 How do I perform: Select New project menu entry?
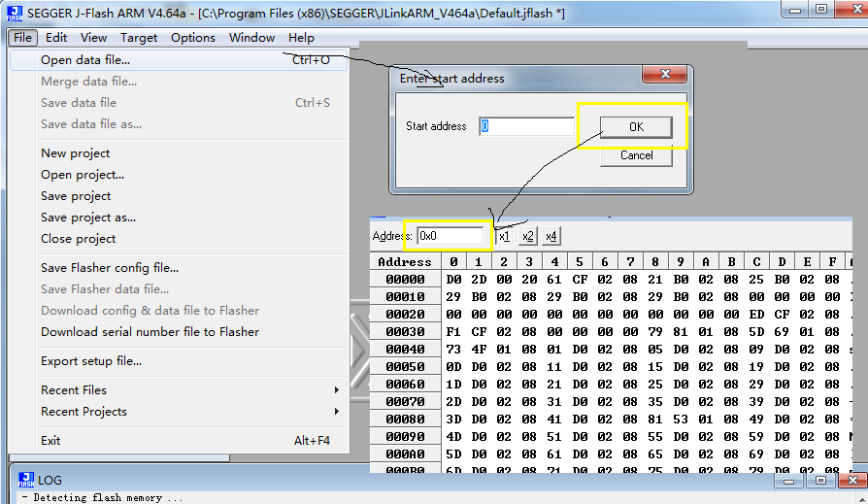pos(179,153)
